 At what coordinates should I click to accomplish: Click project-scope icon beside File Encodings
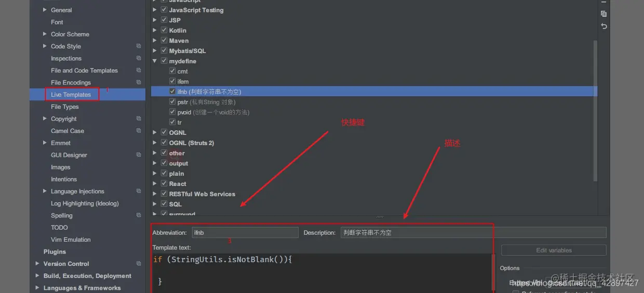pyautogui.click(x=139, y=82)
